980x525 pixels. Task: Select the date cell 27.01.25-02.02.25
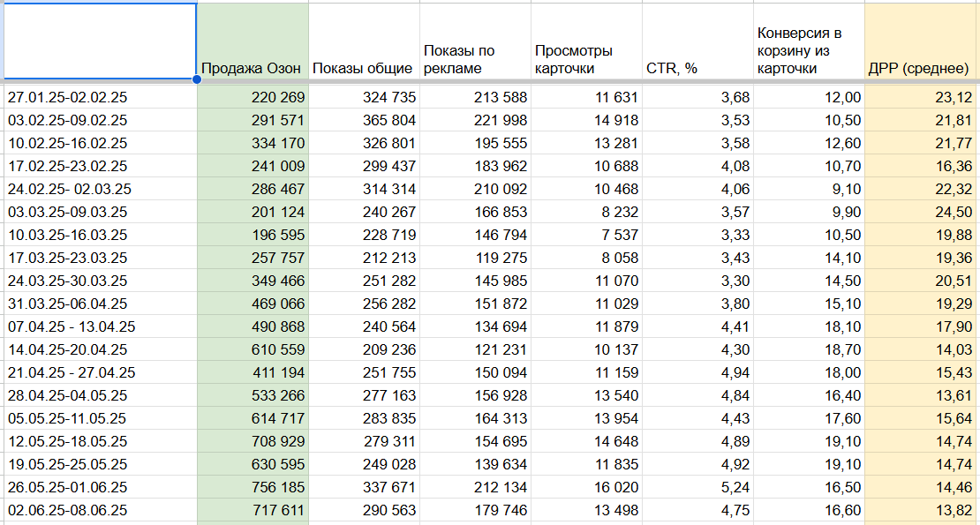coord(99,97)
